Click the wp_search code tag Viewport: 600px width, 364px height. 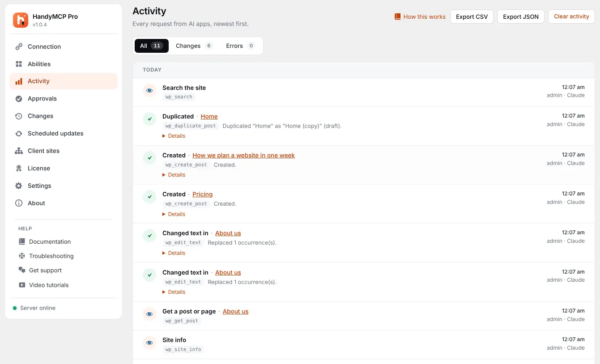pyautogui.click(x=179, y=97)
